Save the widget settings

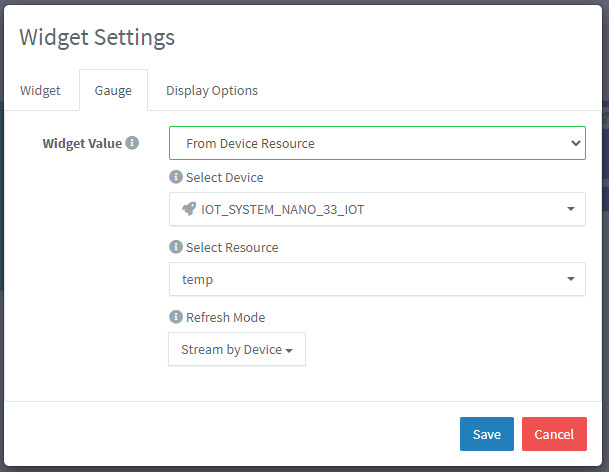click(487, 434)
